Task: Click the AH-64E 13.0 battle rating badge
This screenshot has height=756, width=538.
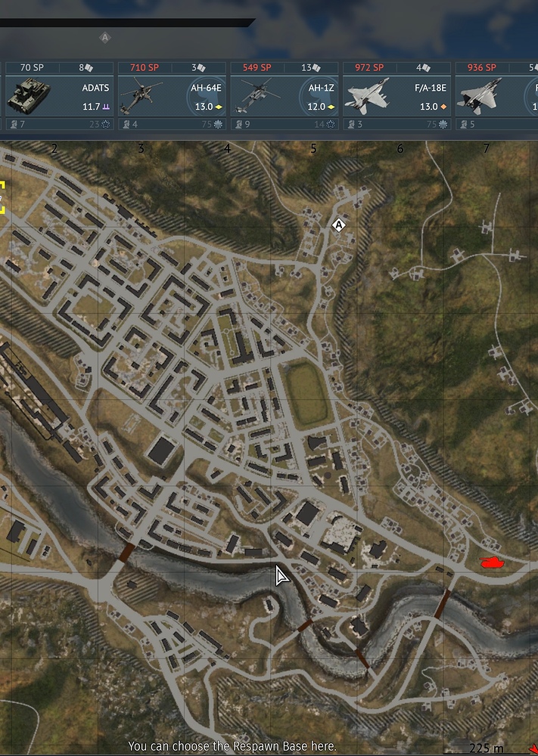Action: [208, 107]
